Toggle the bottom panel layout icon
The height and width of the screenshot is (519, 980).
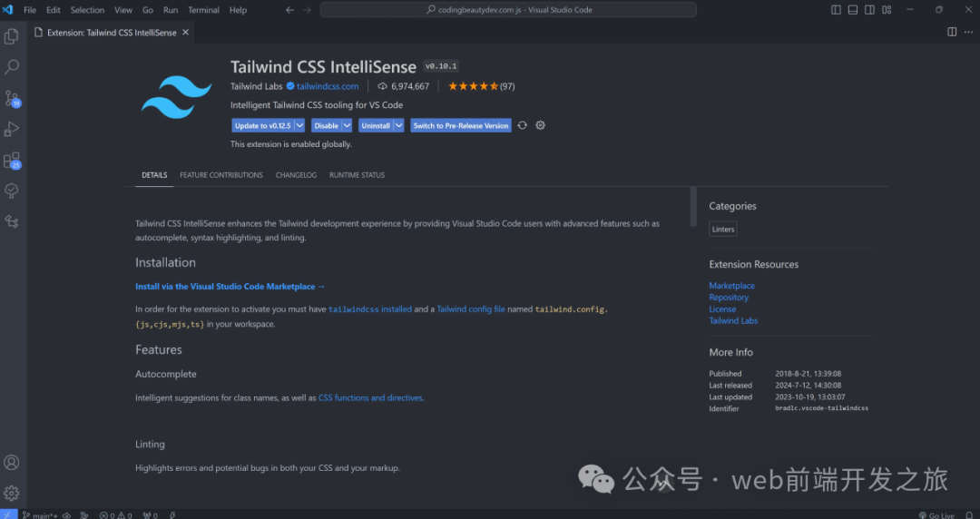click(x=853, y=10)
